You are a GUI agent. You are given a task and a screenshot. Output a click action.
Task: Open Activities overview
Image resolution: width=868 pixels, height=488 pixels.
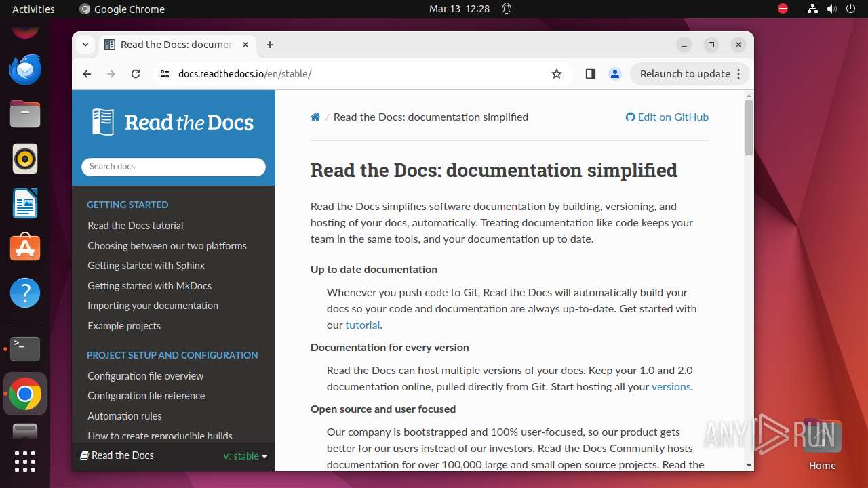(33, 9)
